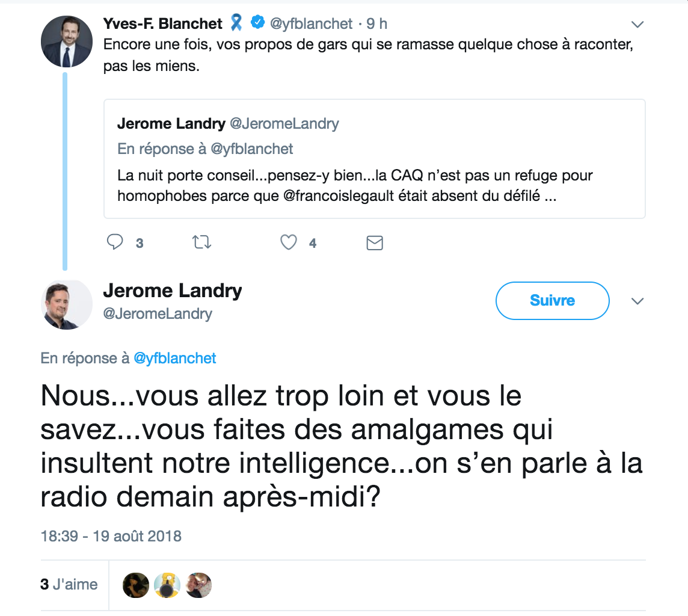688x616 pixels.
Task: Click the blue verified badge beside Blanchet
Action: click(257, 23)
